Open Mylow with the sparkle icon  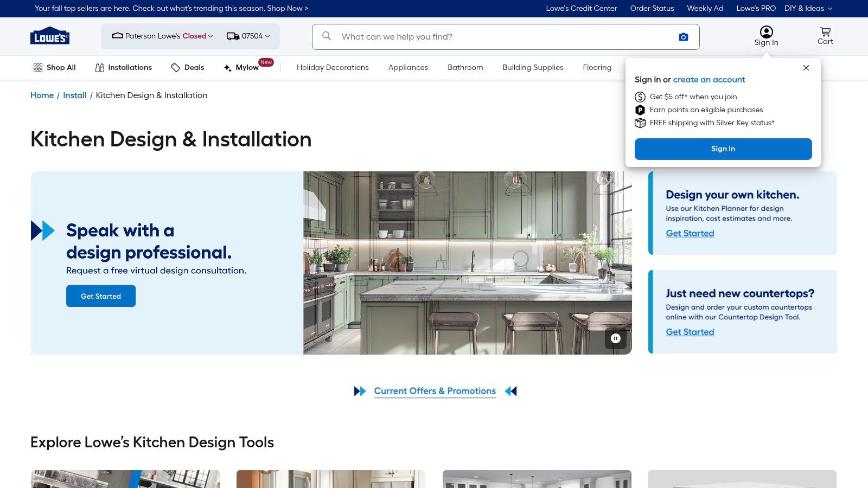coord(226,67)
